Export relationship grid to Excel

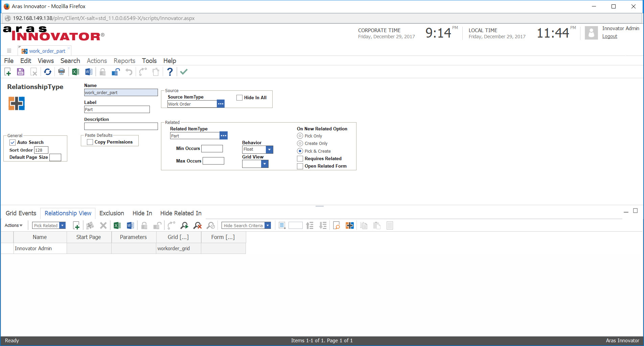point(117,225)
